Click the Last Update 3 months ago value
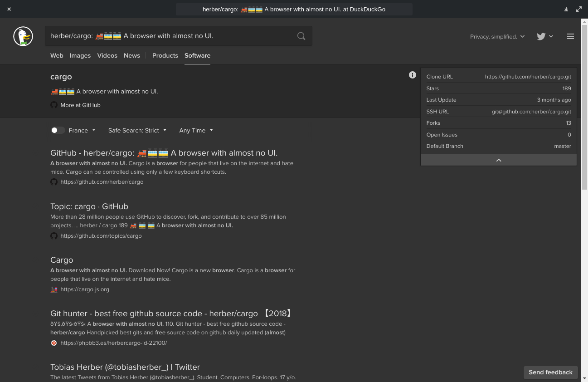 (x=554, y=100)
